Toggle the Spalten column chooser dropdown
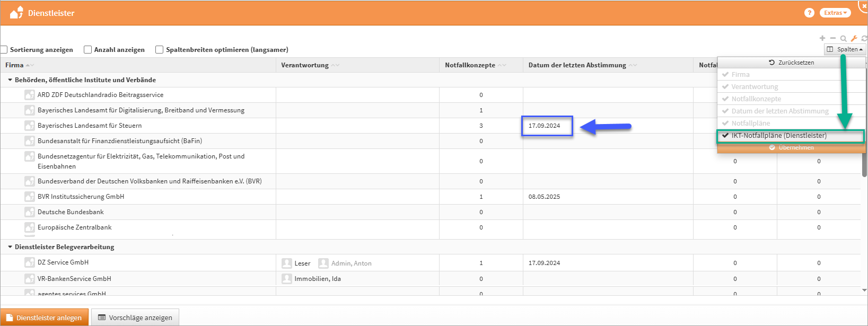The image size is (868, 326). pyautogui.click(x=846, y=49)
